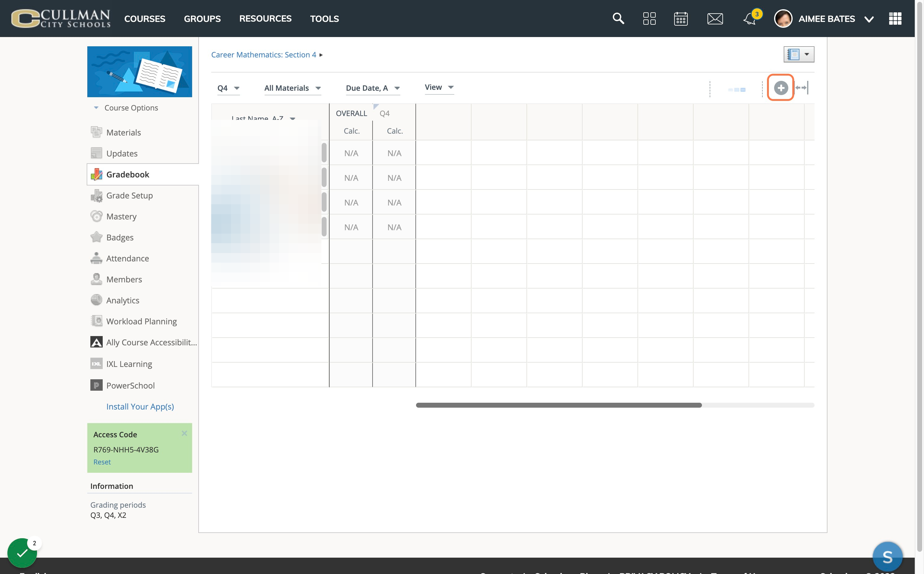The width and height of the screenshot is (924, 574).
Task: Open Analytics page
Action: point(115,300)
